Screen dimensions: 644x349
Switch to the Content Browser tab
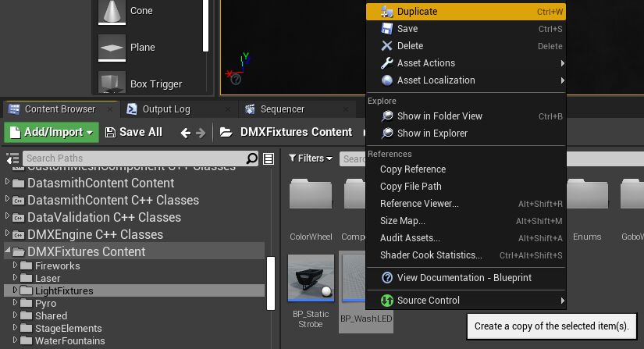tap(60, 109)
